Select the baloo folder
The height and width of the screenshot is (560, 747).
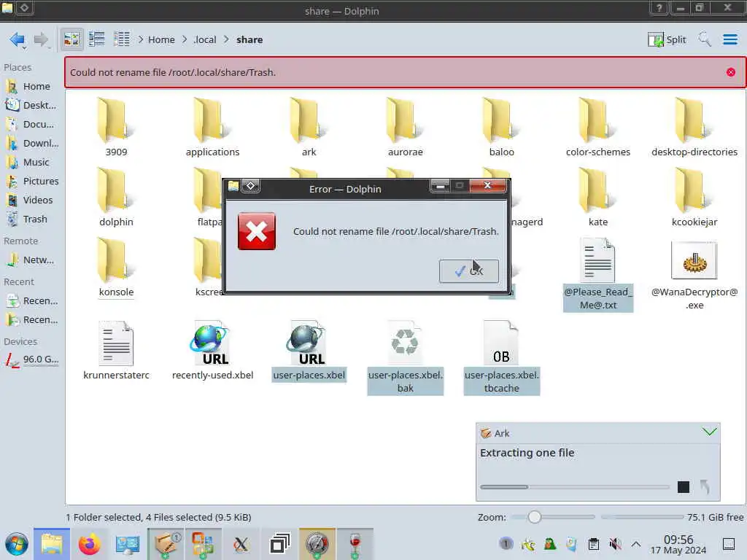tap(501, 128)
